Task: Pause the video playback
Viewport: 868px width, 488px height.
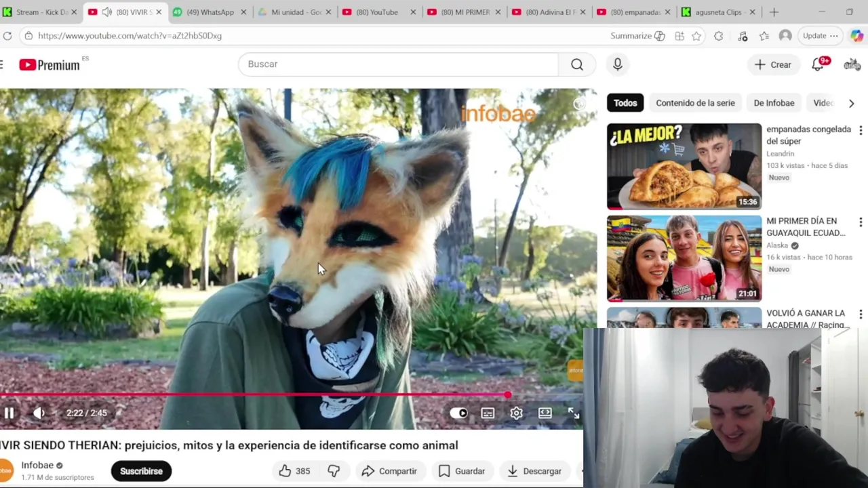Action: (9, 413)
